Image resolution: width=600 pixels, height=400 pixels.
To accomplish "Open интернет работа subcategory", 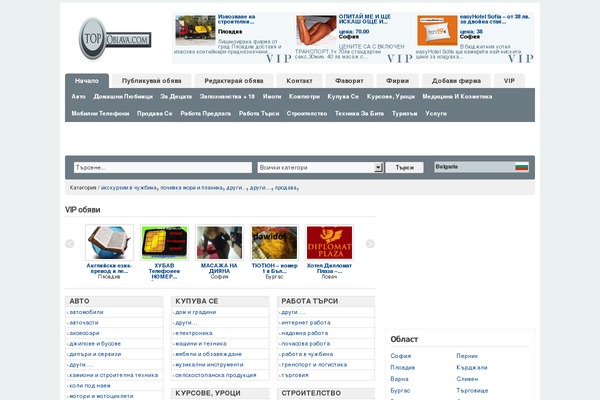I will [x=306, y=323].
